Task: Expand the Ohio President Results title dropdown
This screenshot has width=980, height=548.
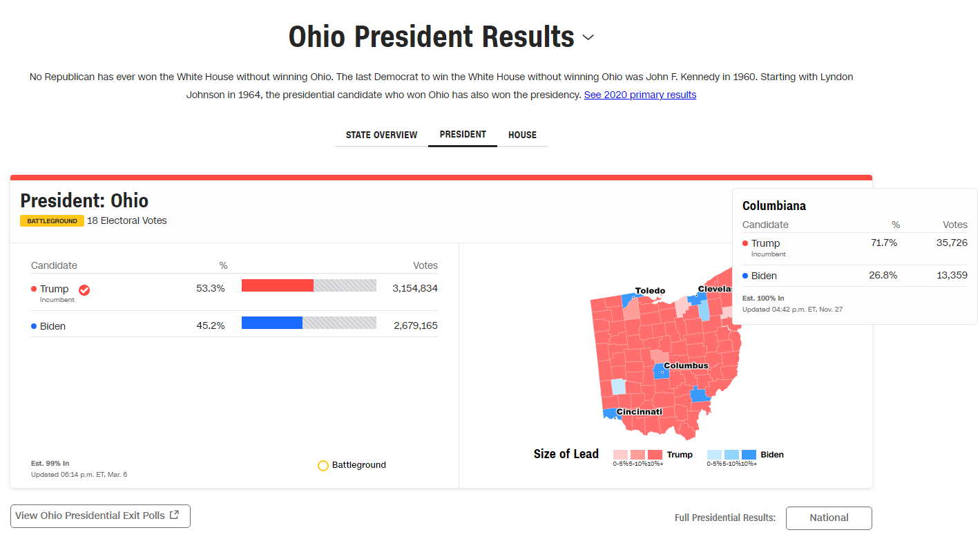Action: [588, 37]
